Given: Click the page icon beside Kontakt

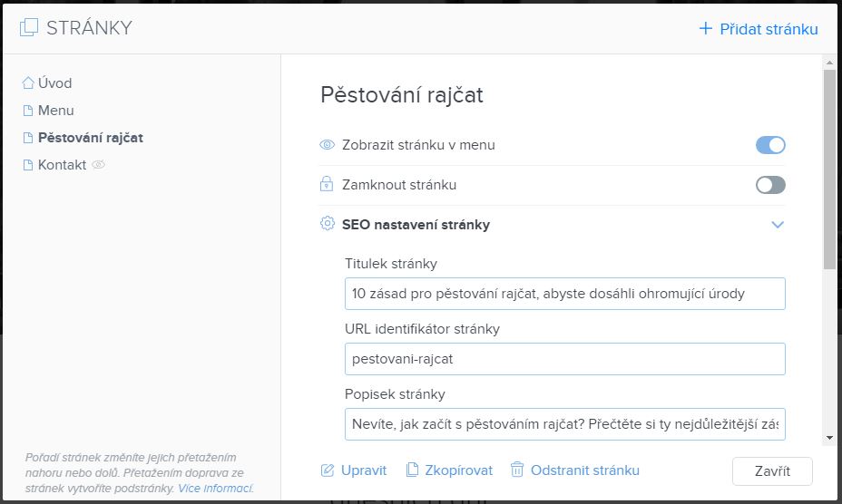Looking at the screenshot, I should (28, 165).
